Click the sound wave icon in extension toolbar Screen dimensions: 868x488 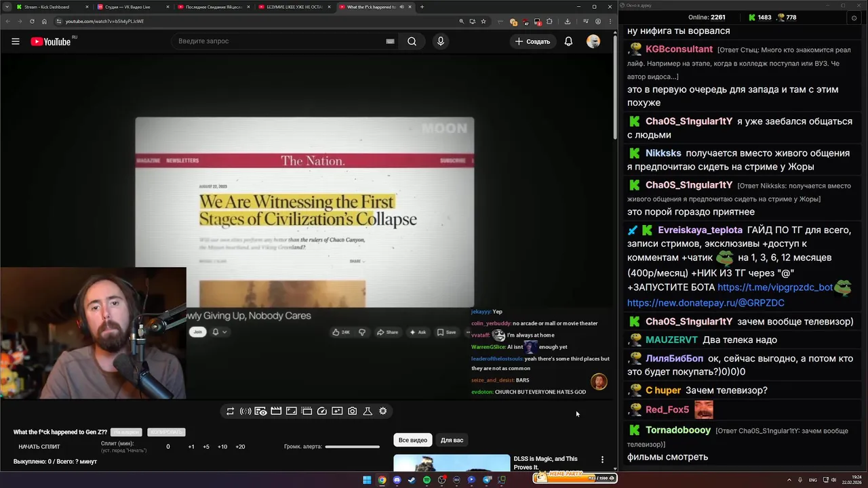point(245,411)
